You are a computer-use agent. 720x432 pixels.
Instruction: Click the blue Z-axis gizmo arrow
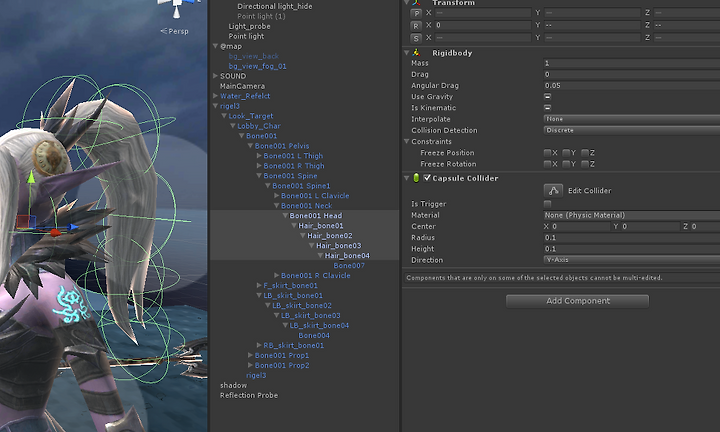73,227
